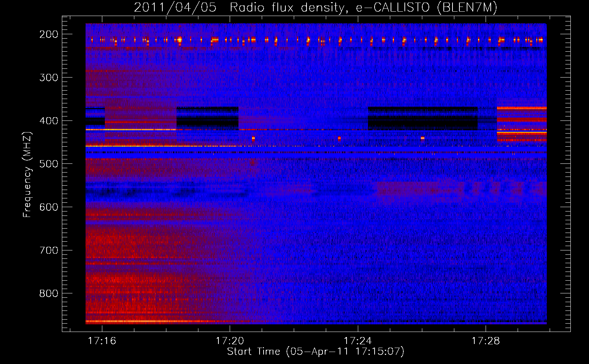Viewport: 589px width, 364px height.
Task: Click the 700 frequency tick label
Action: 49,250
